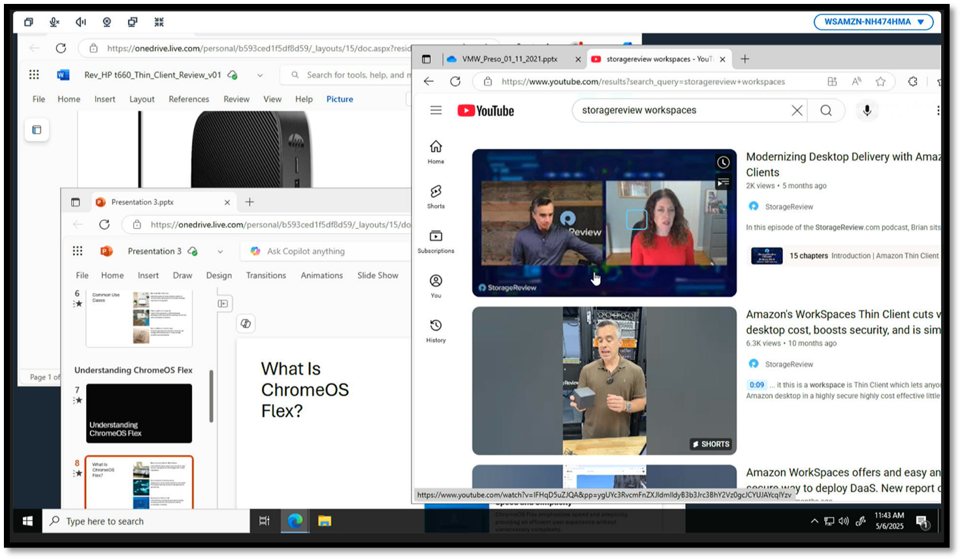Open the Picture tab in Word
The image size is (962, 560).
[x=340, y=99]
